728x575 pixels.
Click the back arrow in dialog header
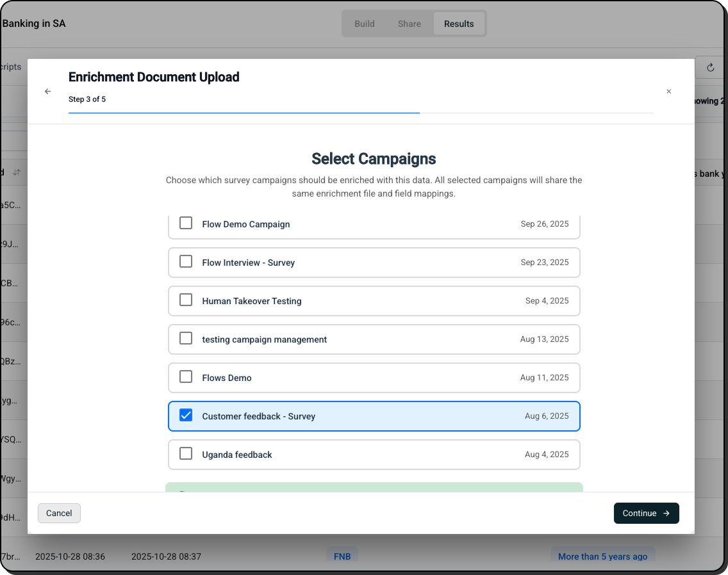tap(47, 92)
